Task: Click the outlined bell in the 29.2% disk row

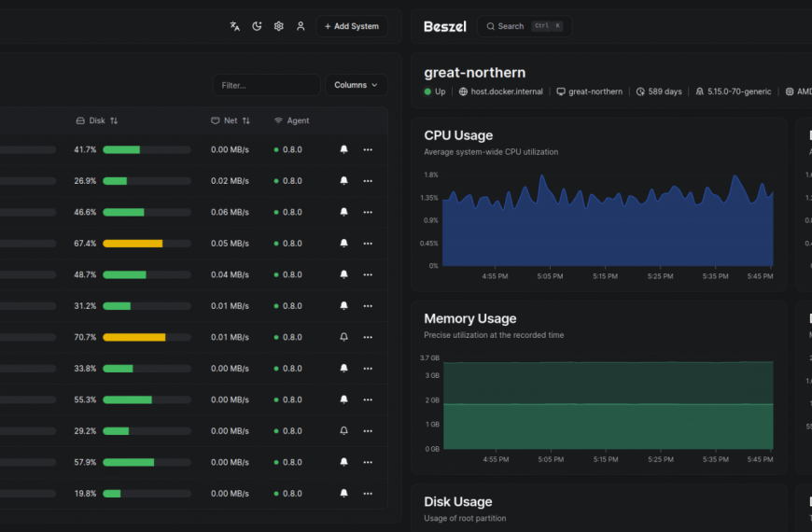Action: [343, 430]
